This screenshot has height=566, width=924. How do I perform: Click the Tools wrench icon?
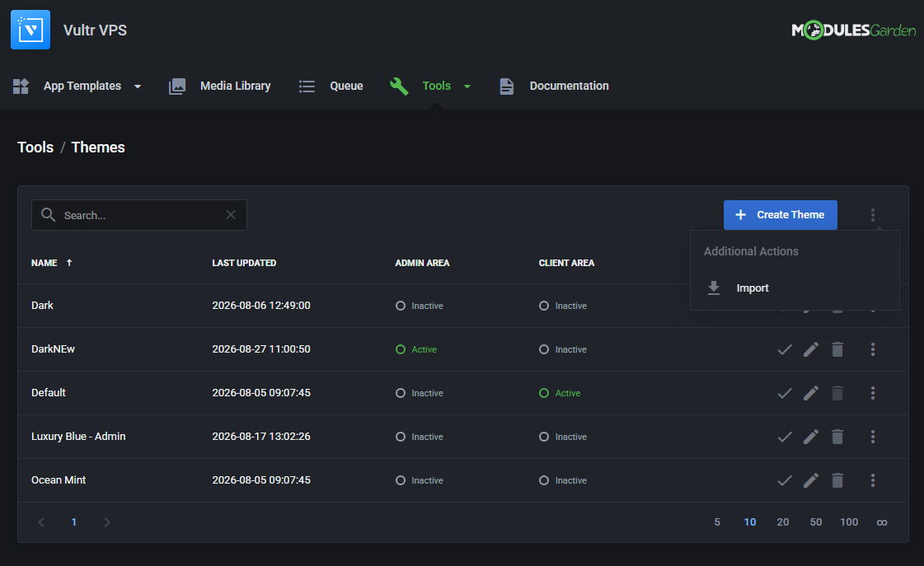(x=399, y=86)
